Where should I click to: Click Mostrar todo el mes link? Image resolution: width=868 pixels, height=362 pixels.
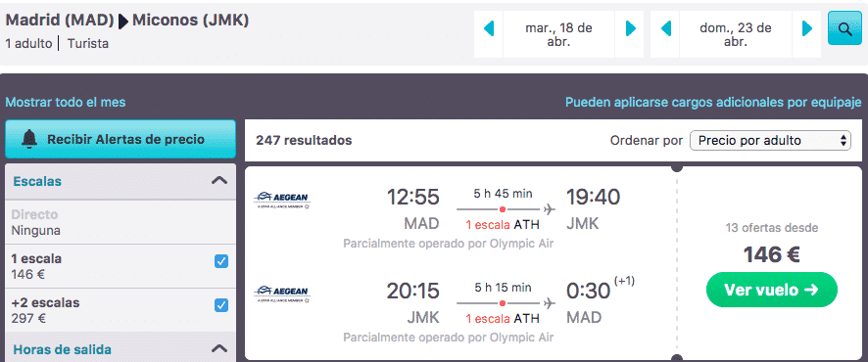66,103
